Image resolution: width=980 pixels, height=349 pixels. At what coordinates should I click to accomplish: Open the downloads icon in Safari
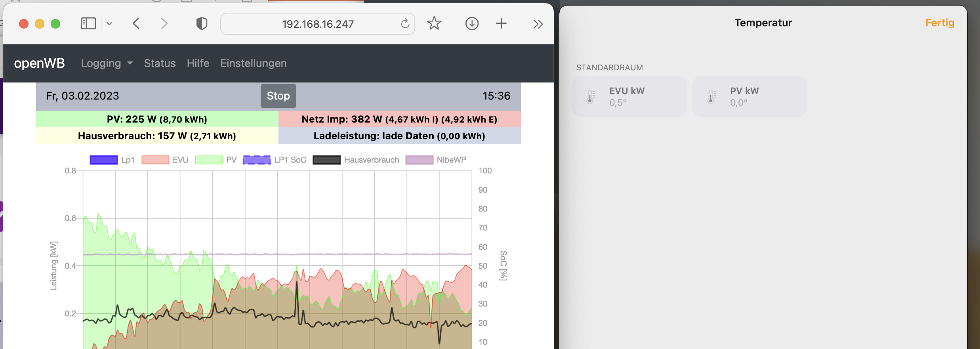click(x=472, y=24)
